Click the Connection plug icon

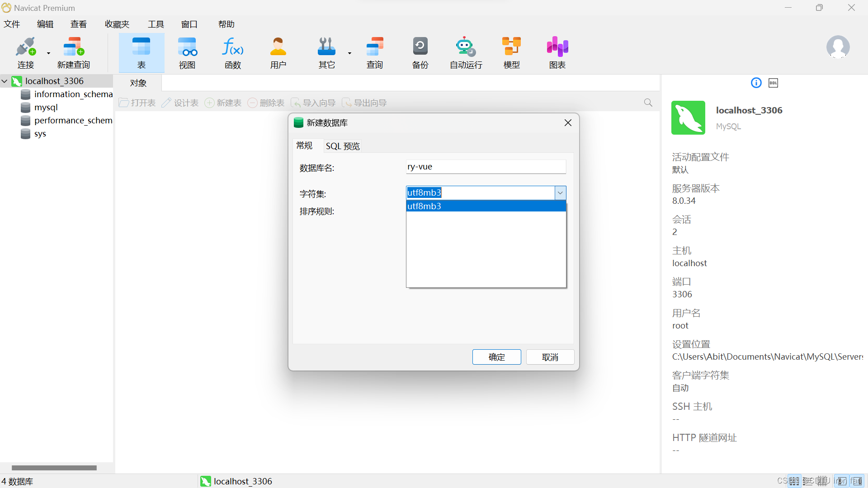tap(25, 47)
